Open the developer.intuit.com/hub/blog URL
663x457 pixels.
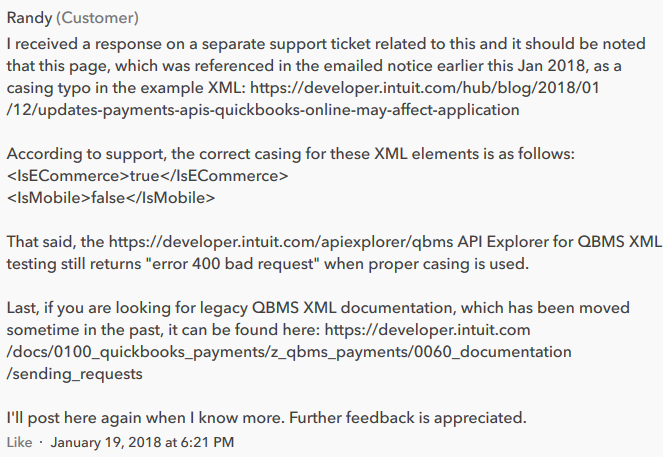pos(425,88)
